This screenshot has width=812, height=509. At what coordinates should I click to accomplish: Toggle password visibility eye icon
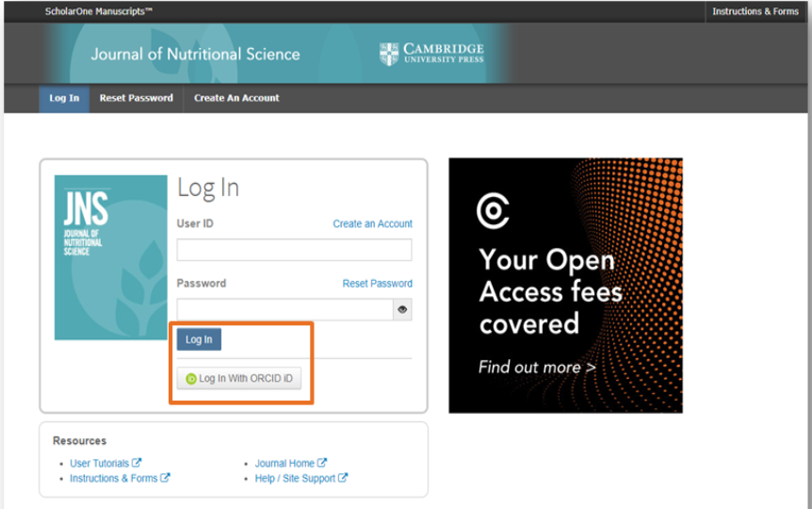click(x=402, y=309)
